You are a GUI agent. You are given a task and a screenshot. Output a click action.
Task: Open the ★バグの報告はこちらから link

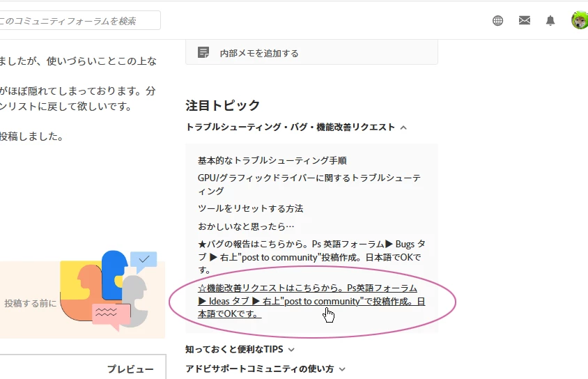click(311, 257)
